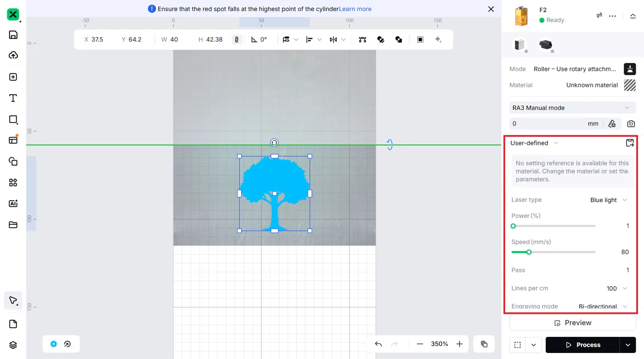Switch the device connection toggle arrows
644x359 pixels.
click(599, 15)
